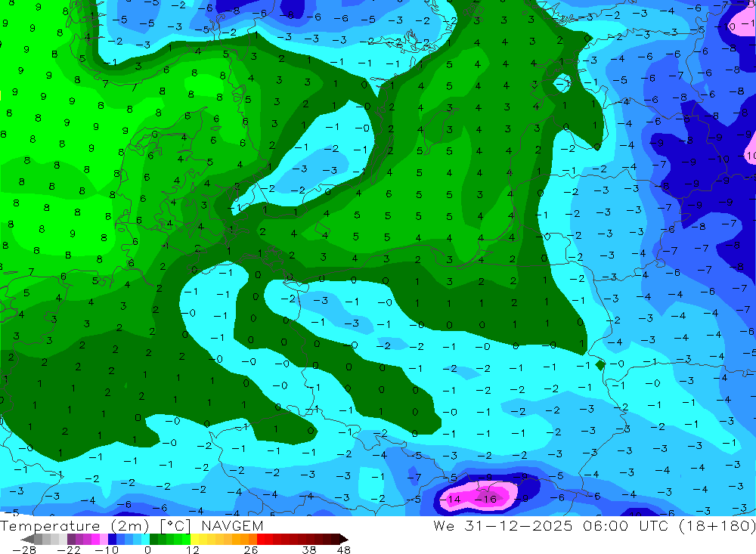Click the dark blue legend swatch
This screenshot has height=554, width=756.
pos(112,539)
